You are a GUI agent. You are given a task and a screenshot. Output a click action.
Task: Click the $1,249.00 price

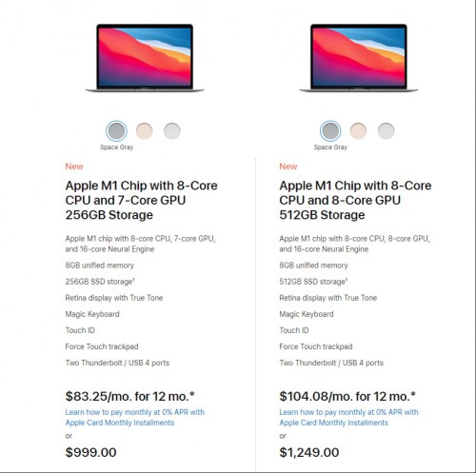click(309, 452)
